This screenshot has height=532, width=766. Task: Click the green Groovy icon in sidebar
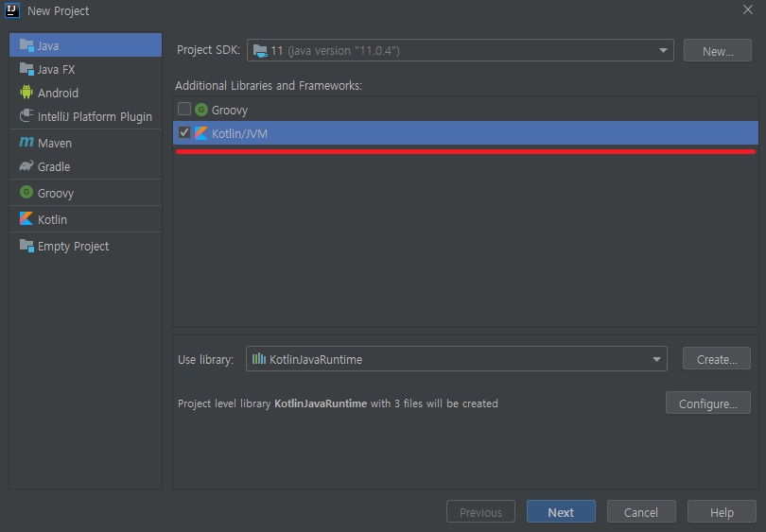click(x=26, y=193)
